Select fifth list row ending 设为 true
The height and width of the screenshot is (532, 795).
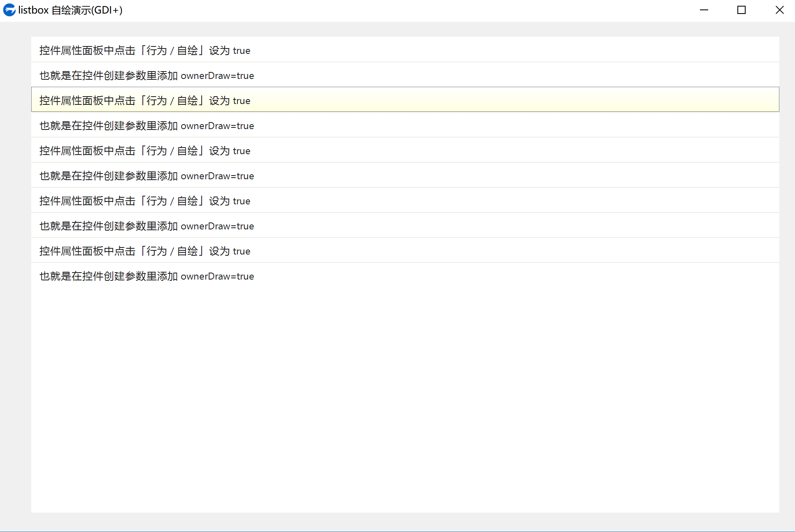[x=405, y=150]
